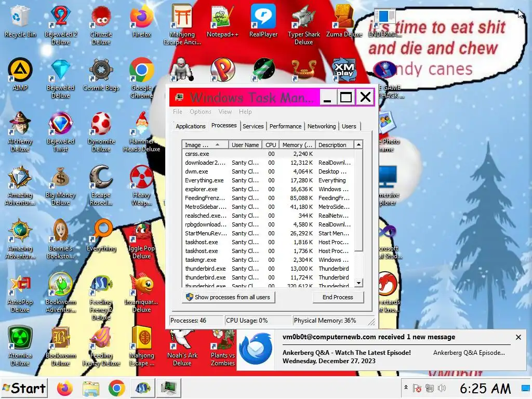Click the system tray volume speaker icon
The width and height of the screenshot is (532, 399).
(442, 388)
